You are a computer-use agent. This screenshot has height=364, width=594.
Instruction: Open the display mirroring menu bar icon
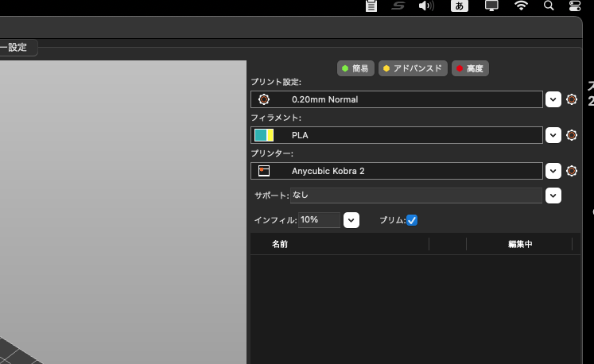(491, 6)
